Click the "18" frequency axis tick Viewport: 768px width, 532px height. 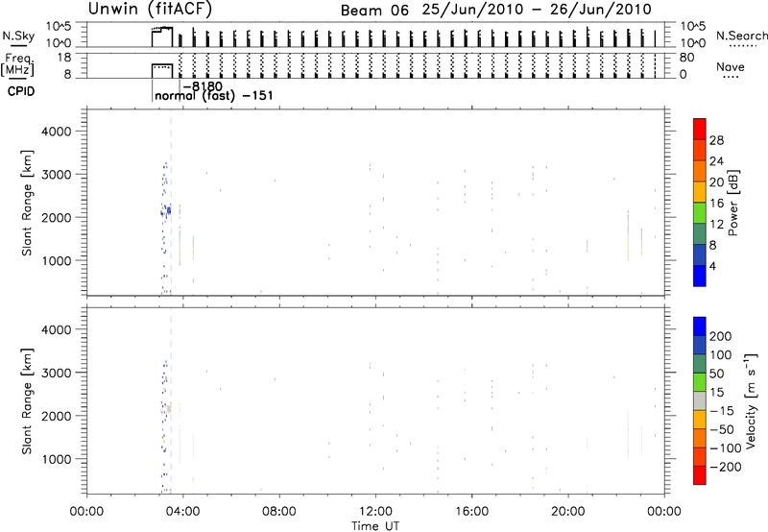coord(63,58)
